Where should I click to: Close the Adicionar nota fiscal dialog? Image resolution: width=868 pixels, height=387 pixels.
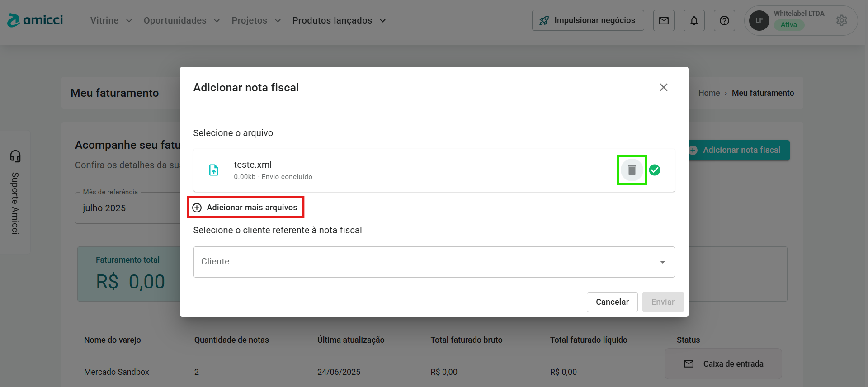663,87
